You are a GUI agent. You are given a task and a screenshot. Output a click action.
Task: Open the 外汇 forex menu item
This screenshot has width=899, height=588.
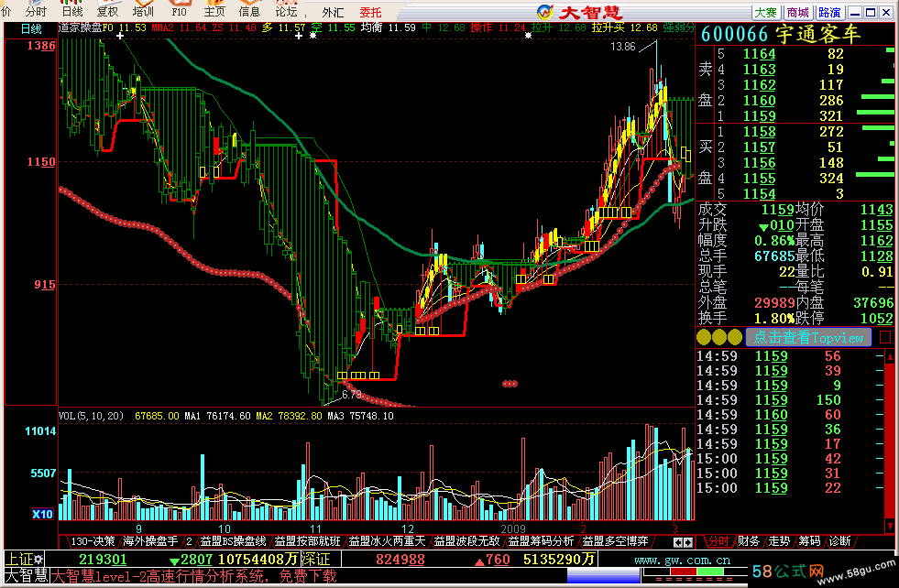333,12
